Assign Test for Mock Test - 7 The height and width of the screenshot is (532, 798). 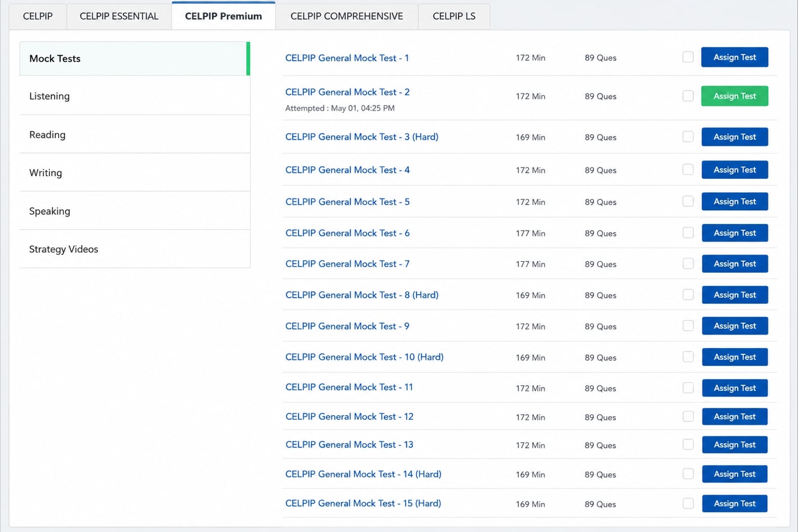(x=735, y=263)
